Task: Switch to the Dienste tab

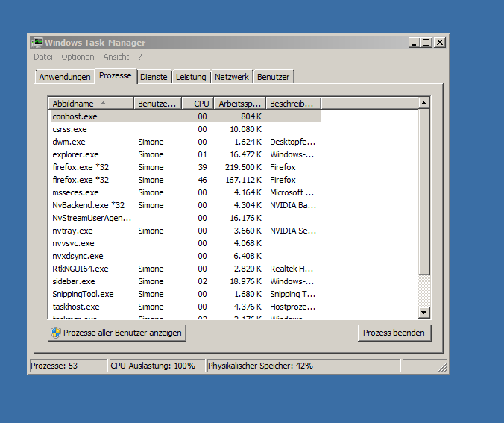Action: coord(154,77)
